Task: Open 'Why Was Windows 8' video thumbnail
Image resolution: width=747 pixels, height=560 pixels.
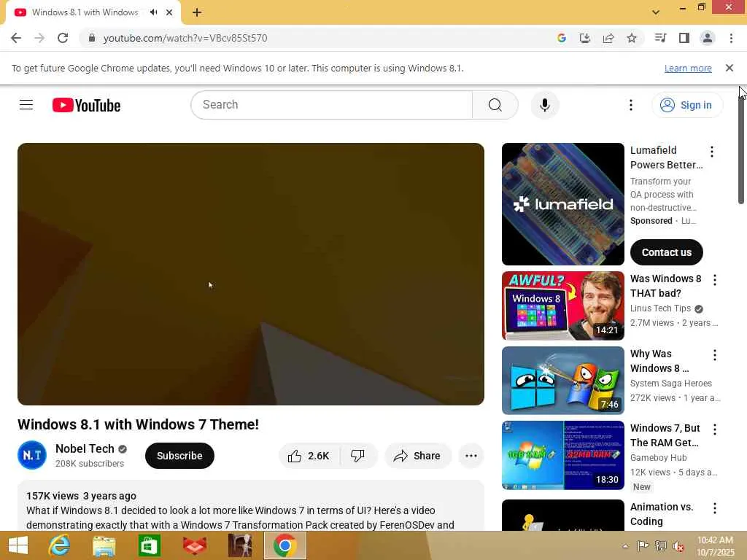Action: pos(562,381)
